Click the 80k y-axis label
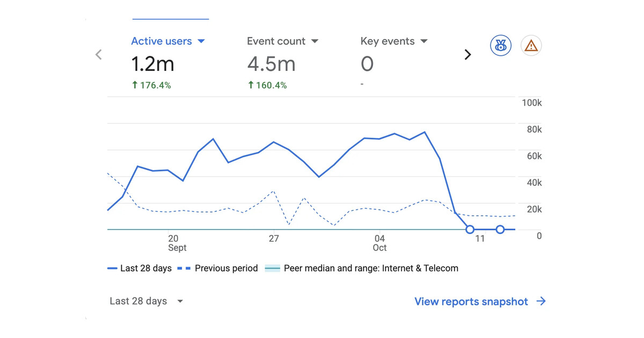The height and width of the screenshot is (338, 644). click(x=534, y=129)
